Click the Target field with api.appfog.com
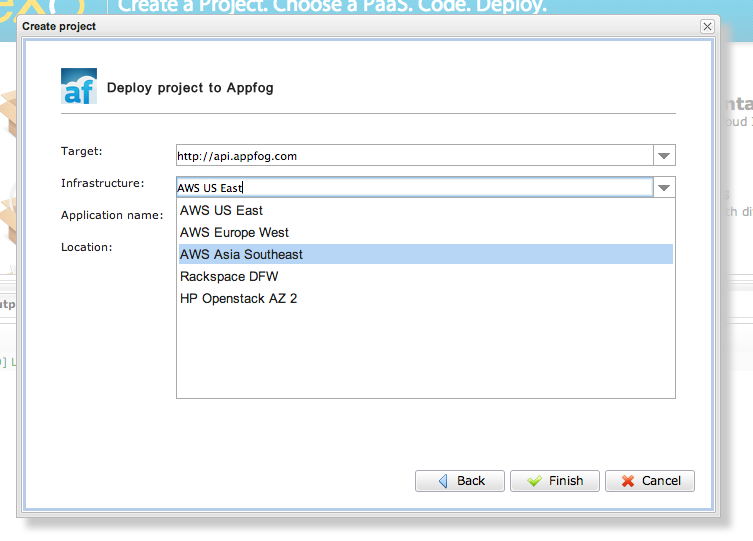 (414, 156)
